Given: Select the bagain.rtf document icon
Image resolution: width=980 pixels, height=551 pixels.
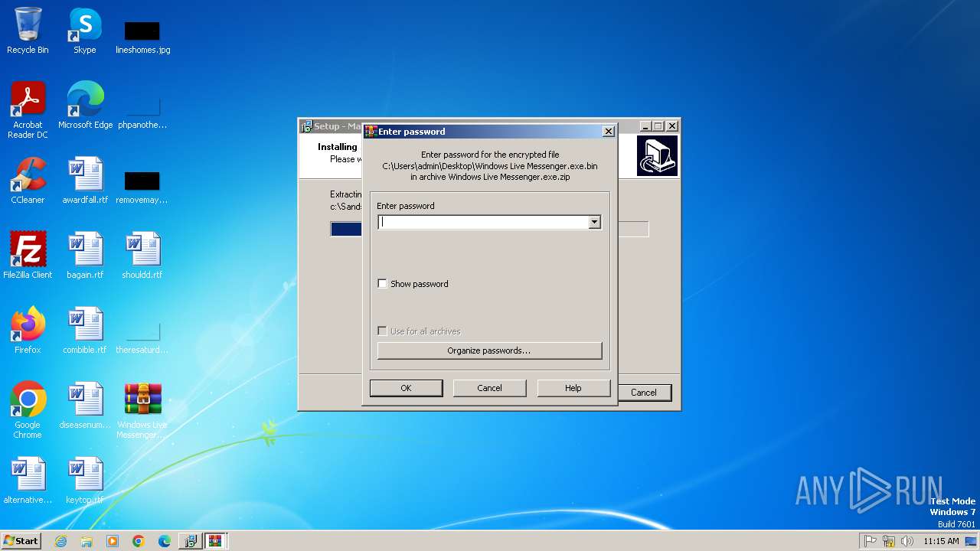Looking at the screenshot, I should click(85, 256).
